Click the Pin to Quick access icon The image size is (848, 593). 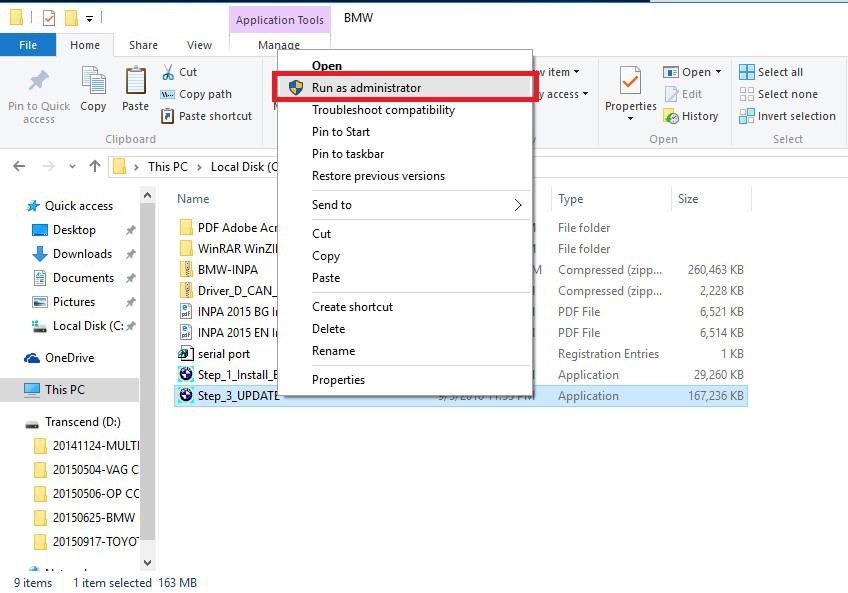tap(38, 81)
